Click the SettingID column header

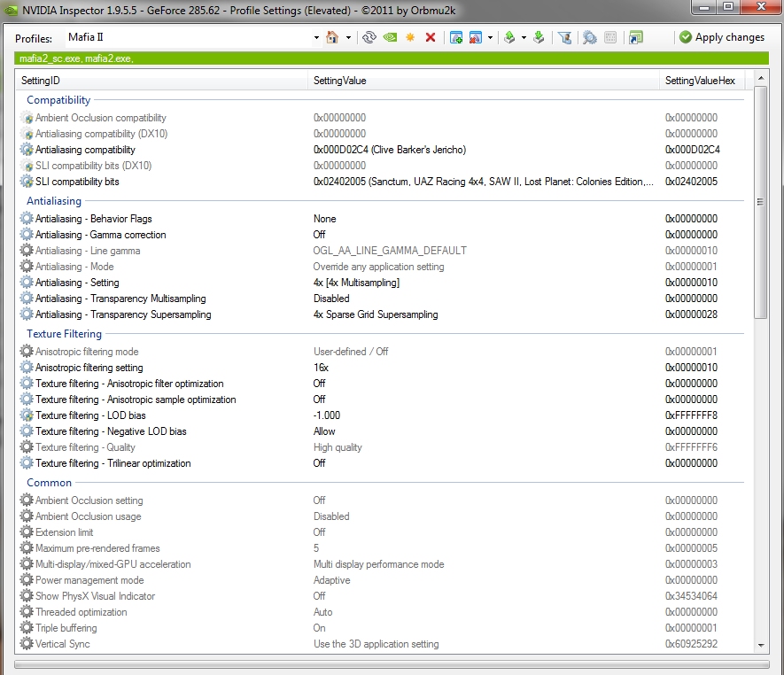[x=161, y=81]
